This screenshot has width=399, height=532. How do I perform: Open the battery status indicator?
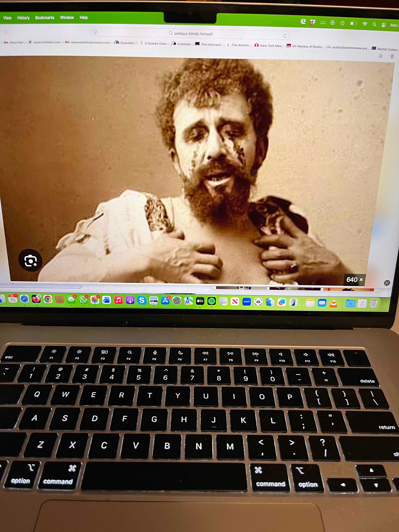click(353, 24)
